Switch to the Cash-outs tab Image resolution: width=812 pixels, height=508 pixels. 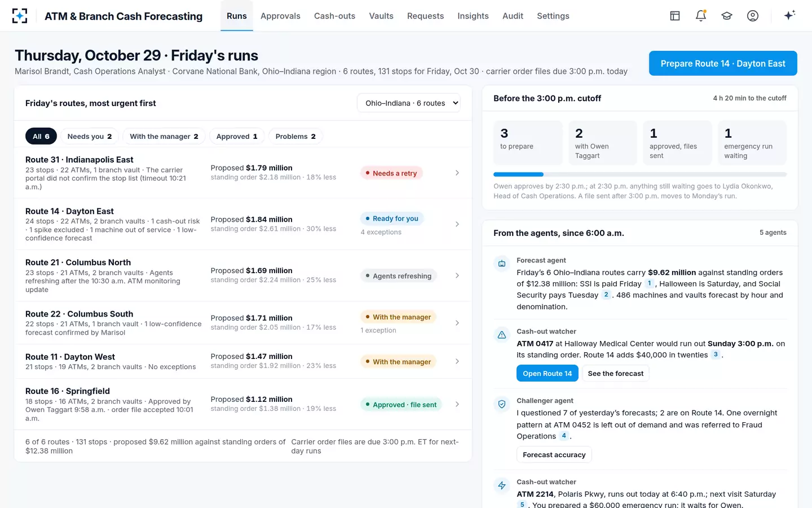pyautogui.click(x=334, y=16)
